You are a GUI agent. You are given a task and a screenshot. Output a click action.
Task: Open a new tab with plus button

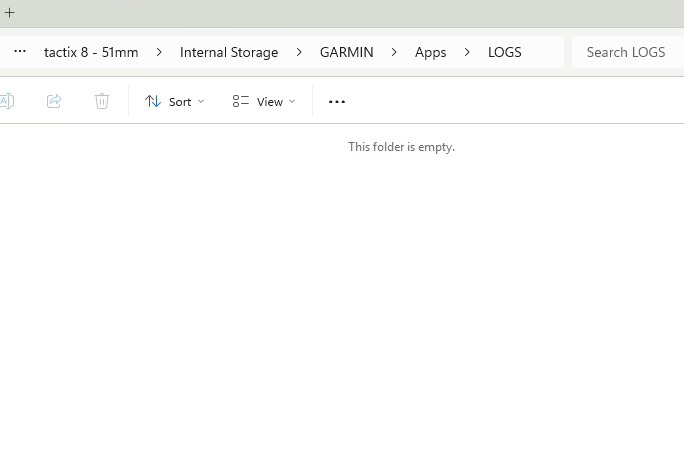[10, 13]
